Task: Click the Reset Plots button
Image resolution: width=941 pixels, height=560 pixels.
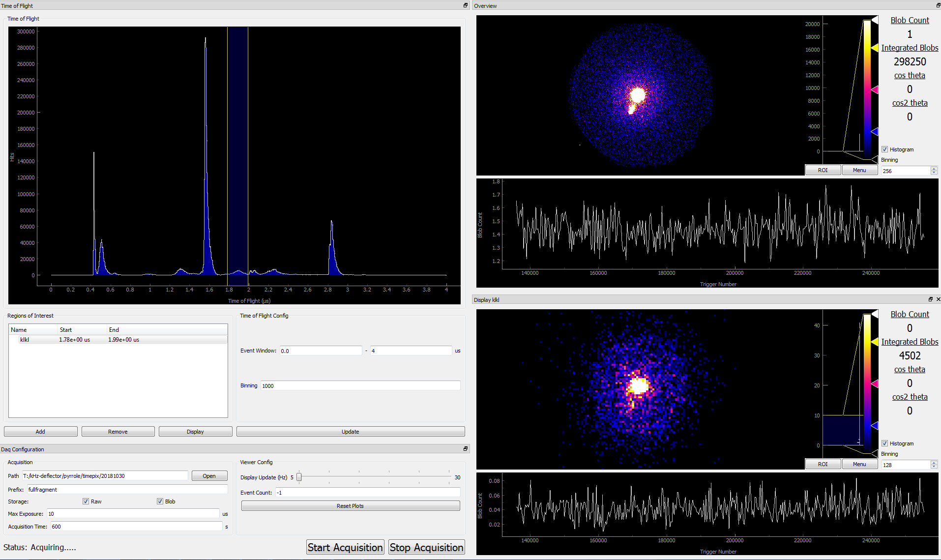Action: [x=350, y=506]
